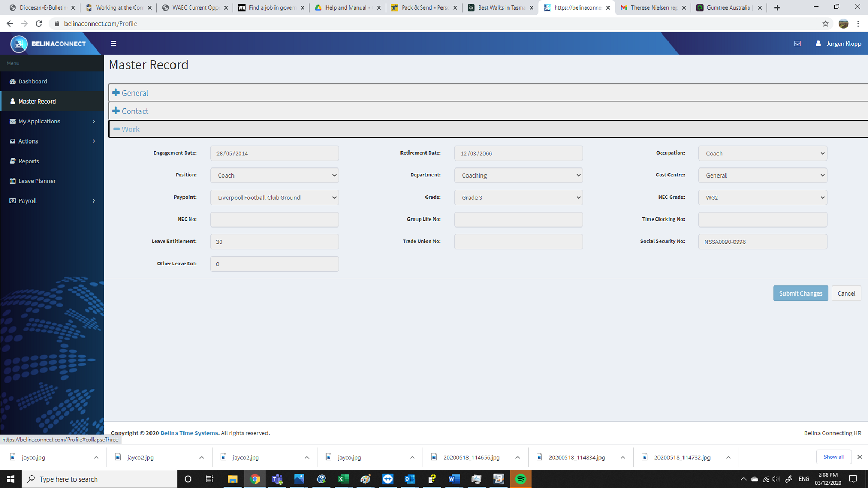The image size is (868, 488).
Task: Click browser back arrow
Action: 10,23
